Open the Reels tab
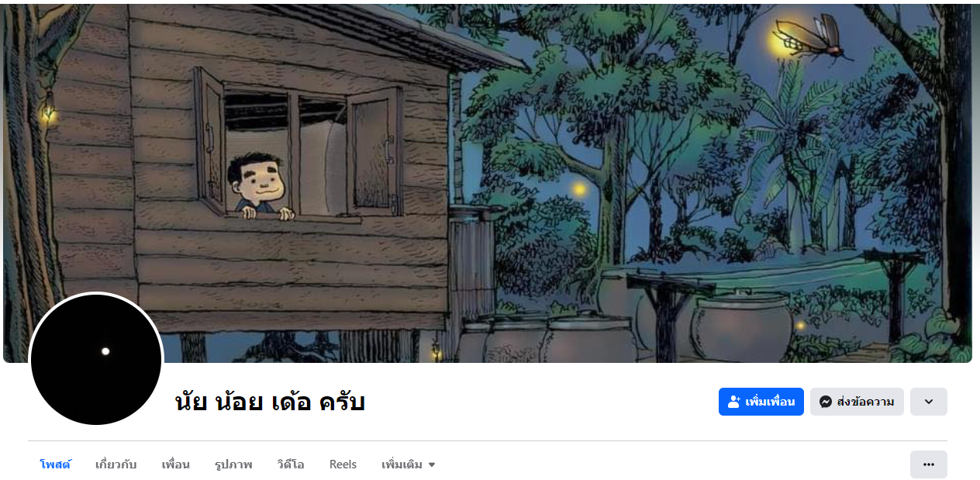Image resolution: width=980 pixels, height=480 pixels. click(343, 464)
